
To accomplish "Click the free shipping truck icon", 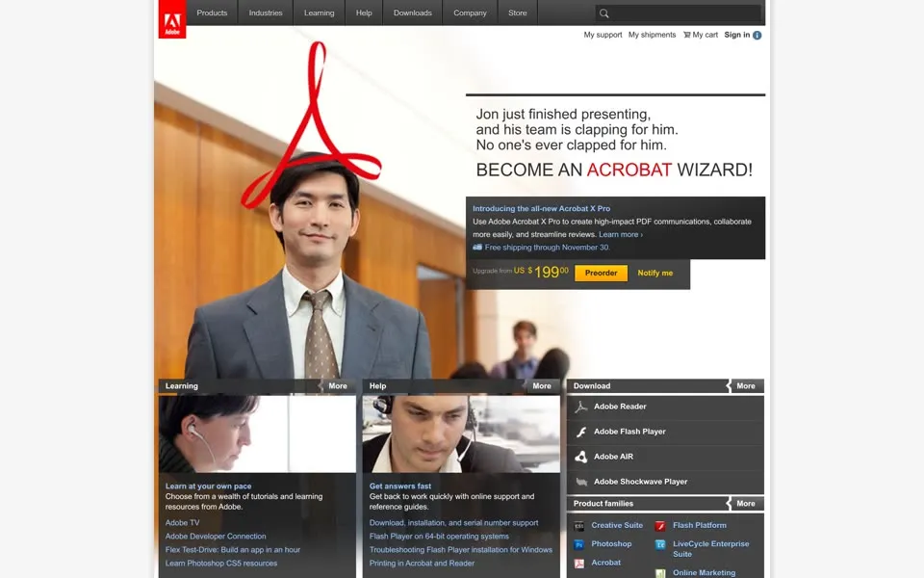I will (x=477, y=248).
